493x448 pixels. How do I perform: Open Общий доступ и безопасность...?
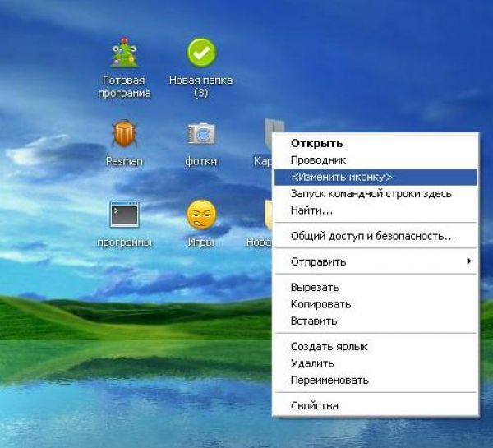[x=376, y=236]
